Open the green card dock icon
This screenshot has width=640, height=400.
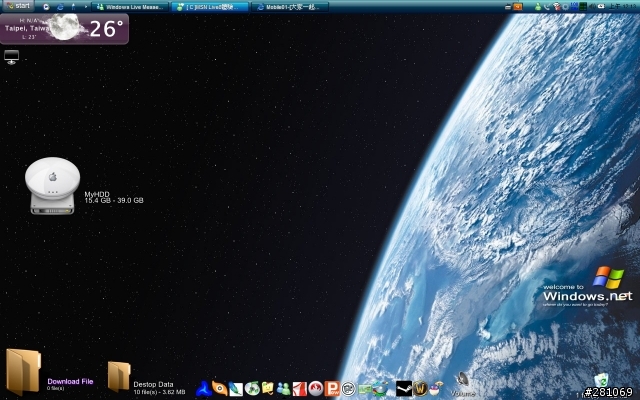[364, 389]
